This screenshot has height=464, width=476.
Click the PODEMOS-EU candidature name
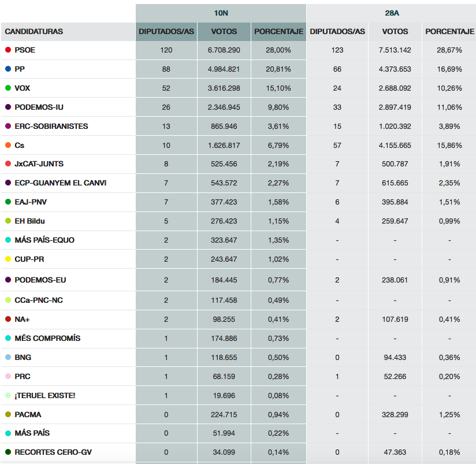(40, 280)
